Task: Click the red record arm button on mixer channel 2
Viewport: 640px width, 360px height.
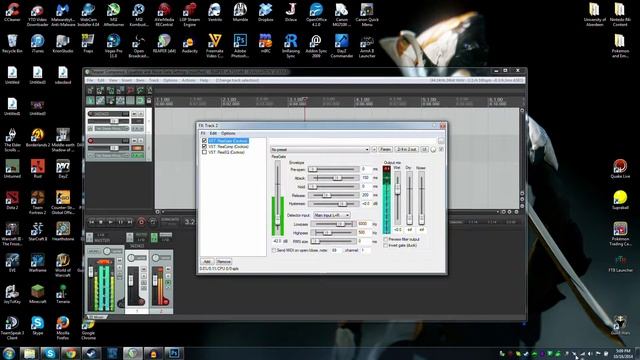Action: [166, 302]
